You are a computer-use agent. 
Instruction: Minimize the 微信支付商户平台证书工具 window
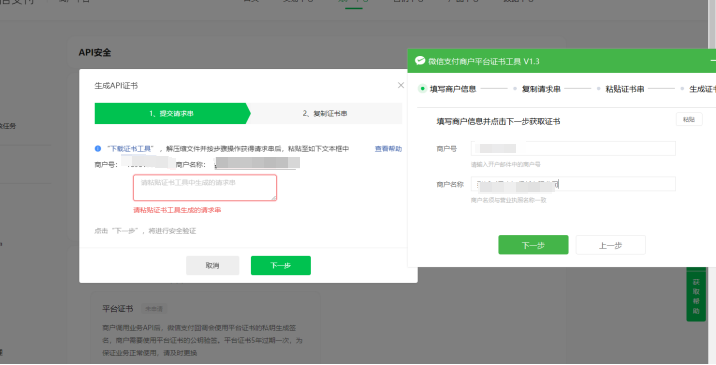tap(712, 61)
